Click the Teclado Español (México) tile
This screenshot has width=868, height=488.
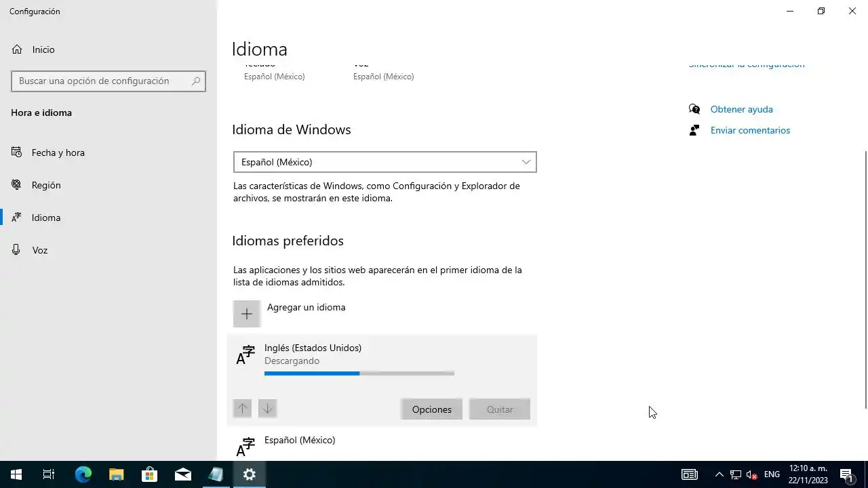pos(275,72)
